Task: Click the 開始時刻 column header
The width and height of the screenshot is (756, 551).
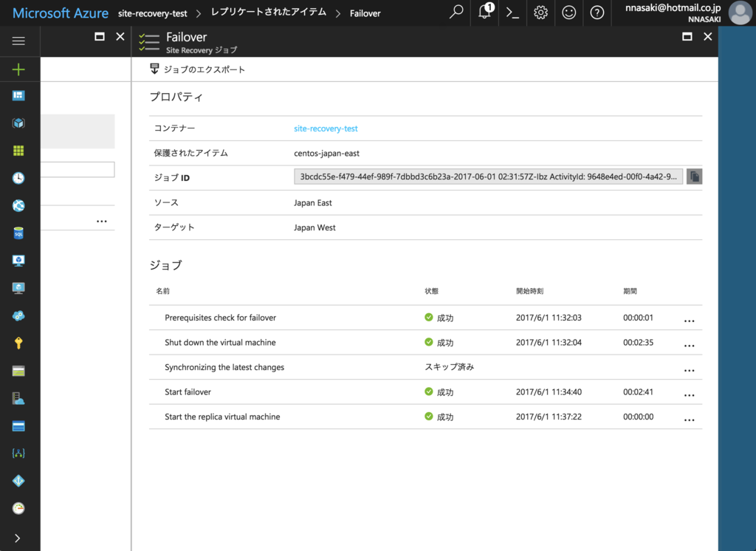Action: coord(529,291)
